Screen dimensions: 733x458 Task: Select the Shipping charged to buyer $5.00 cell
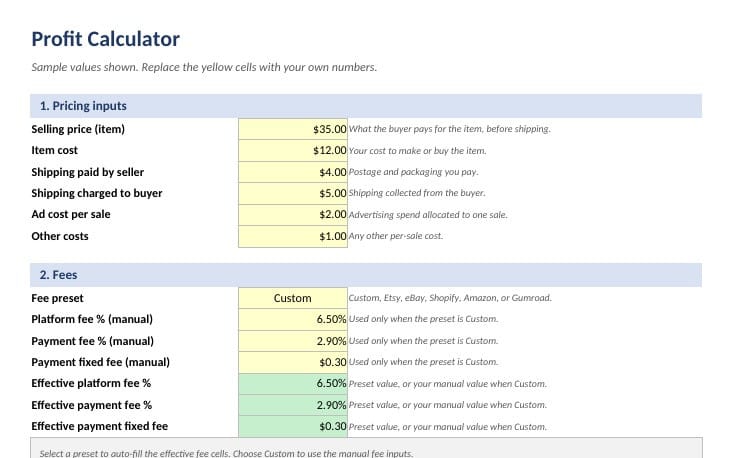point(293,193)
